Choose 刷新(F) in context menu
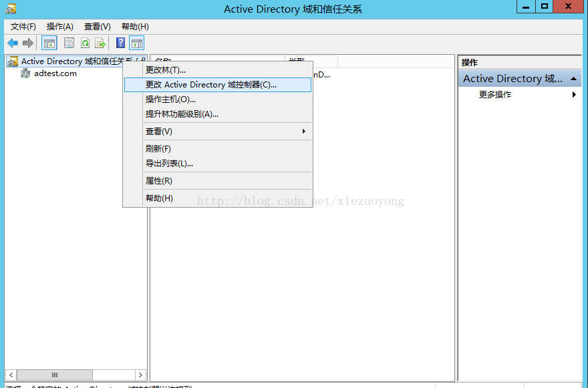 218,149
